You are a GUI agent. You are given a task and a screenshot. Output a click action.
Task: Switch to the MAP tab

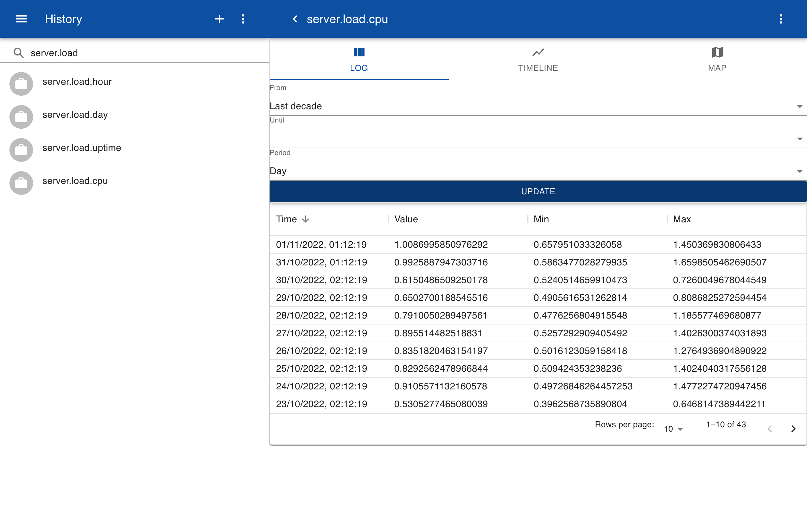point(717,60)
